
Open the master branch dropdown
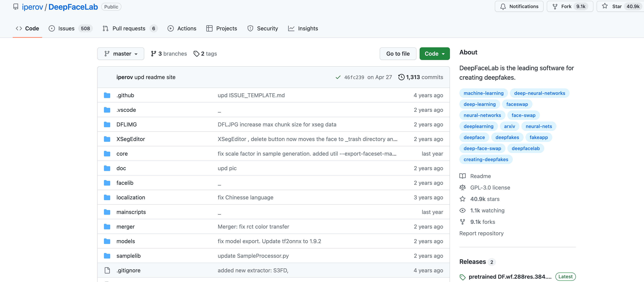[x=121, y=54]
